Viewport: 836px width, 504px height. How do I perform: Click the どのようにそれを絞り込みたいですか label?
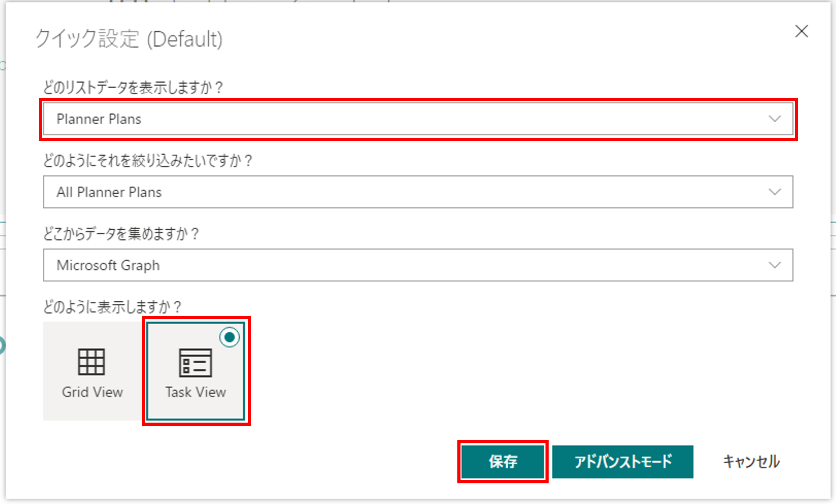(148, 161)
